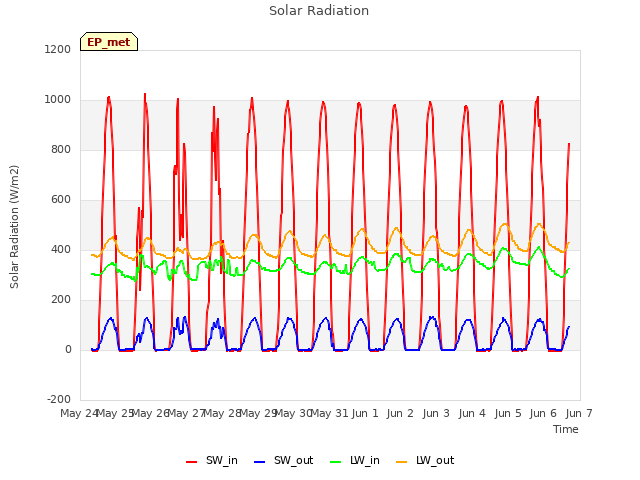
Task: Click the 600 y-axis tick label
Action: [x=61, y=200]
